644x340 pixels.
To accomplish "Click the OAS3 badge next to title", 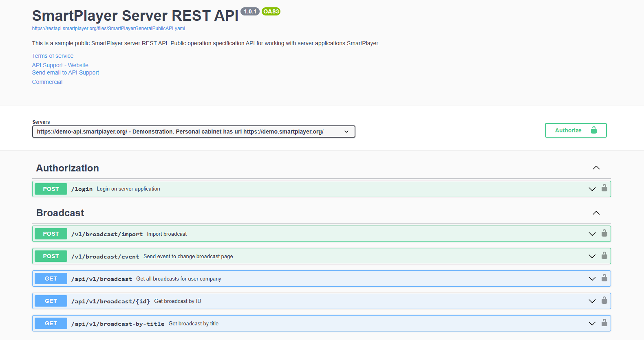I will click(x=271, y=11).
